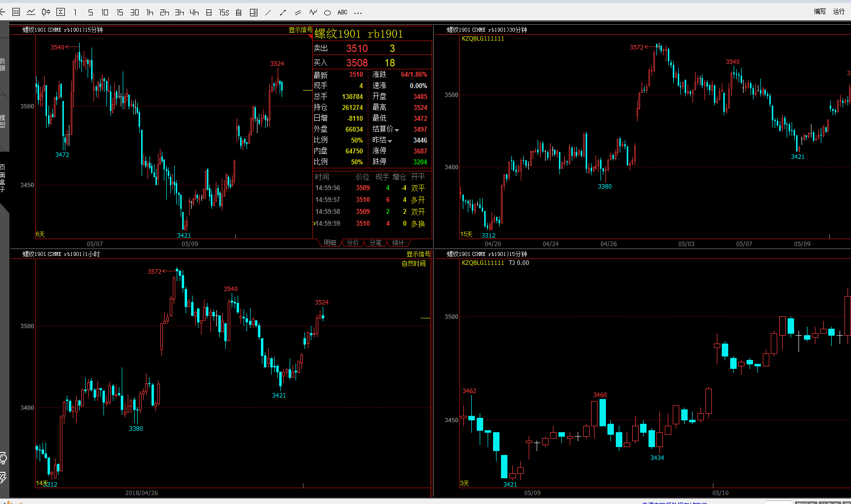The image size is (851, 504).
Task: Pick the ABC text annotation tool
Action: pos(343,12)
